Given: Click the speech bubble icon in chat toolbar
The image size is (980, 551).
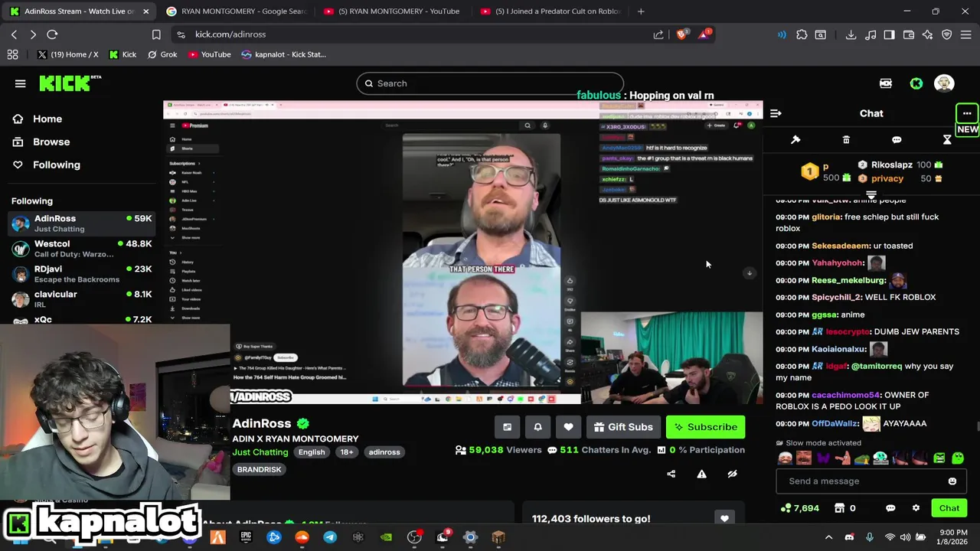Looking at the screenshot, I should click(x=897, y=140).
